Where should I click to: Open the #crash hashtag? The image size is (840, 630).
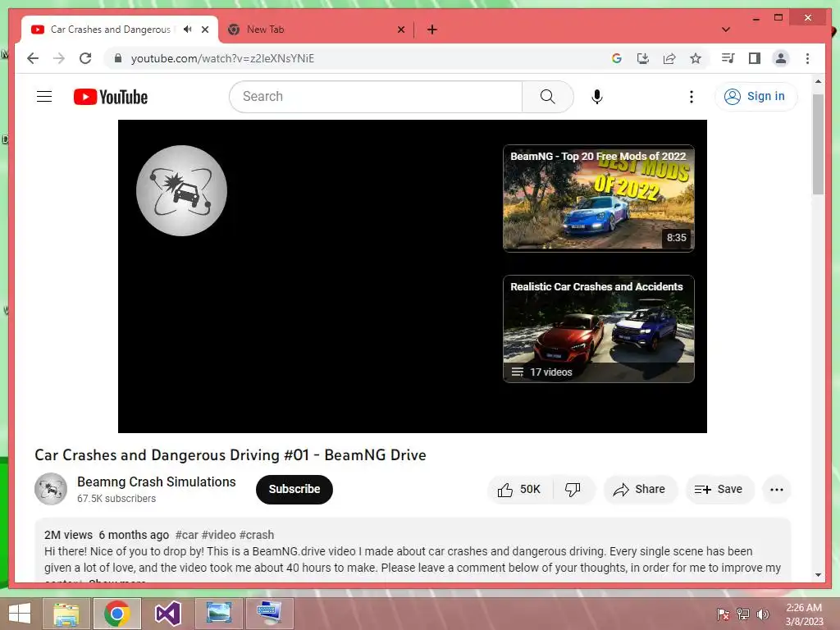pos(257,535)
